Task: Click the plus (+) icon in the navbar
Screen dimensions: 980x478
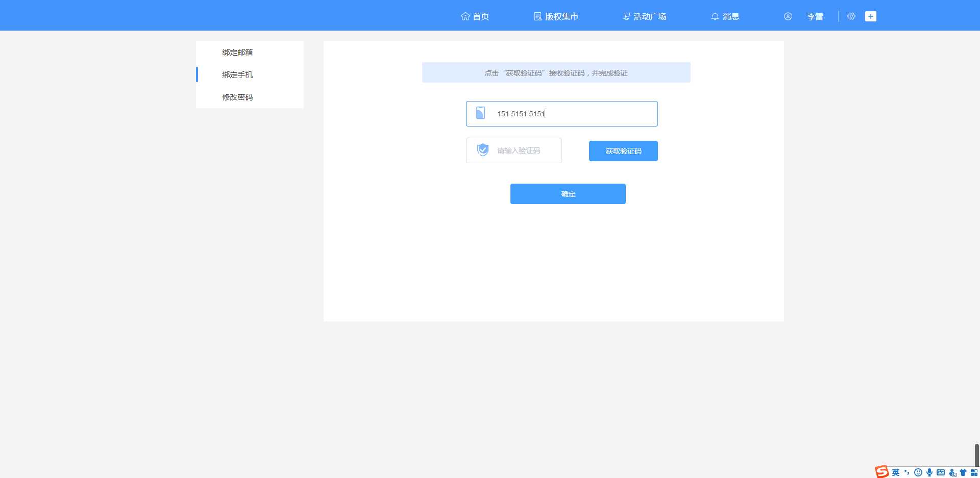Action: (x=871, y=16)
